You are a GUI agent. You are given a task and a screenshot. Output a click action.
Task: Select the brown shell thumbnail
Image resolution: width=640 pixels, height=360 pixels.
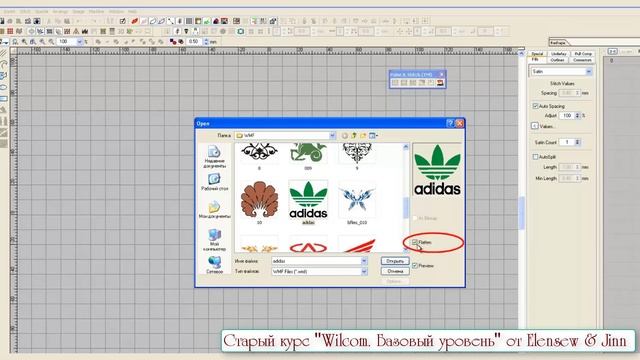click(x=259, y=200)
